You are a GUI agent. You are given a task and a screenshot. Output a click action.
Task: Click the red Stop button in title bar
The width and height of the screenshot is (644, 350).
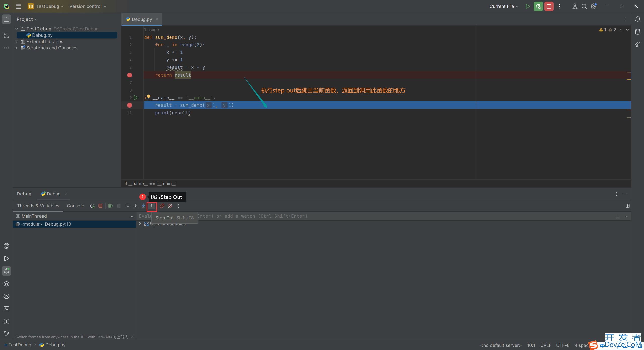coord(549,6)
